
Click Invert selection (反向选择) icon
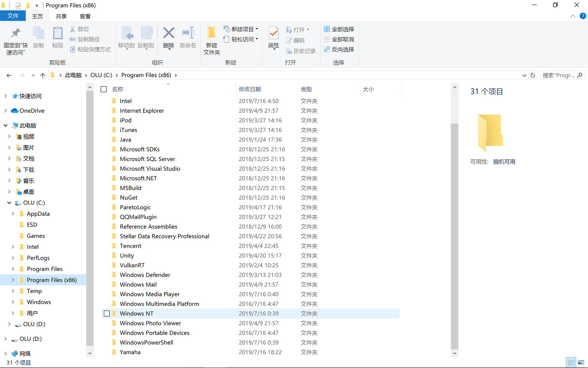tap(327, 49)
